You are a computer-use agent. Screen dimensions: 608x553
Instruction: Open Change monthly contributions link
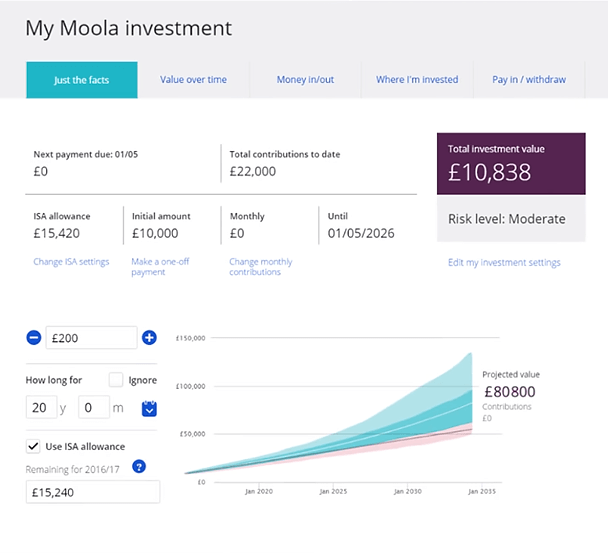261,267
